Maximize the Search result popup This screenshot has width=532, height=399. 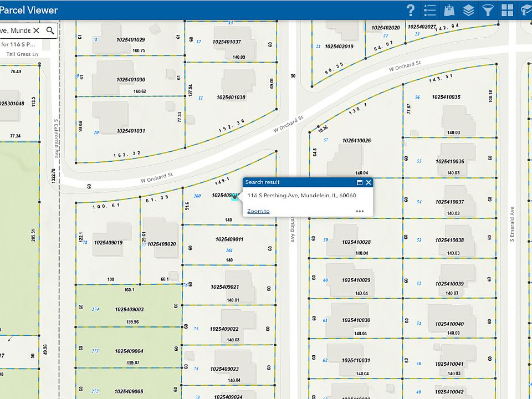[359, 182]
